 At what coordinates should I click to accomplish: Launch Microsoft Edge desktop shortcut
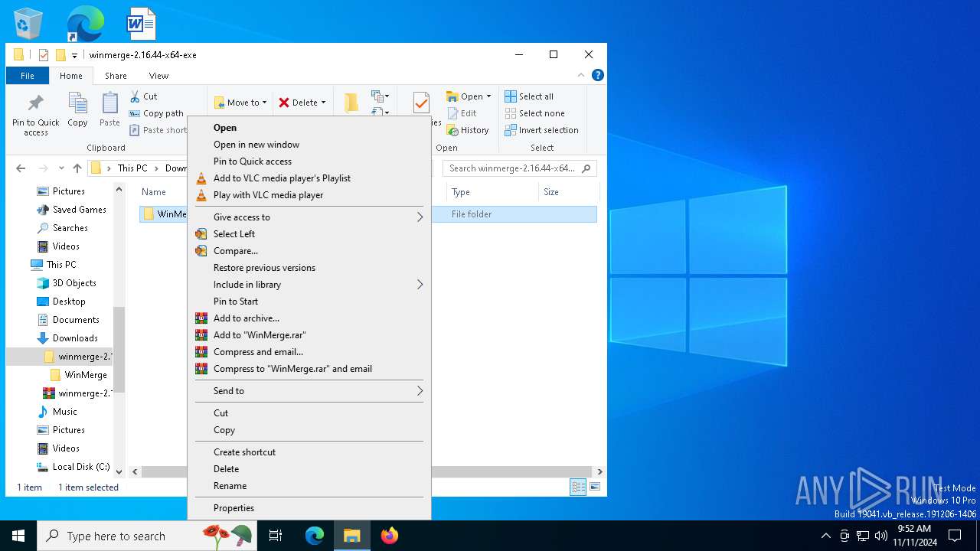click(x=85, y=24)
